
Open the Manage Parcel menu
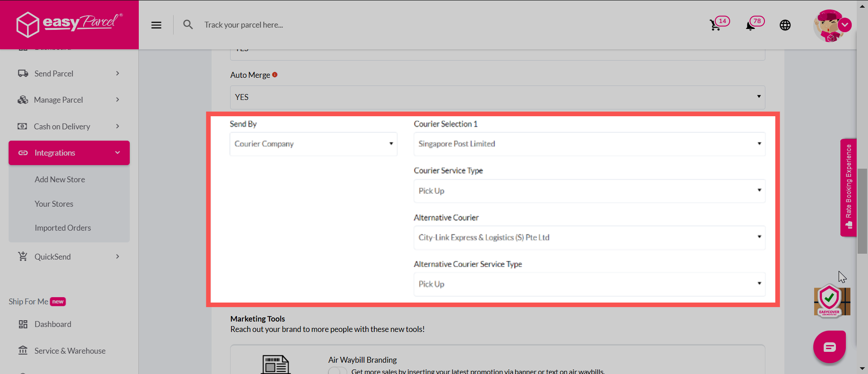(69, 99)
